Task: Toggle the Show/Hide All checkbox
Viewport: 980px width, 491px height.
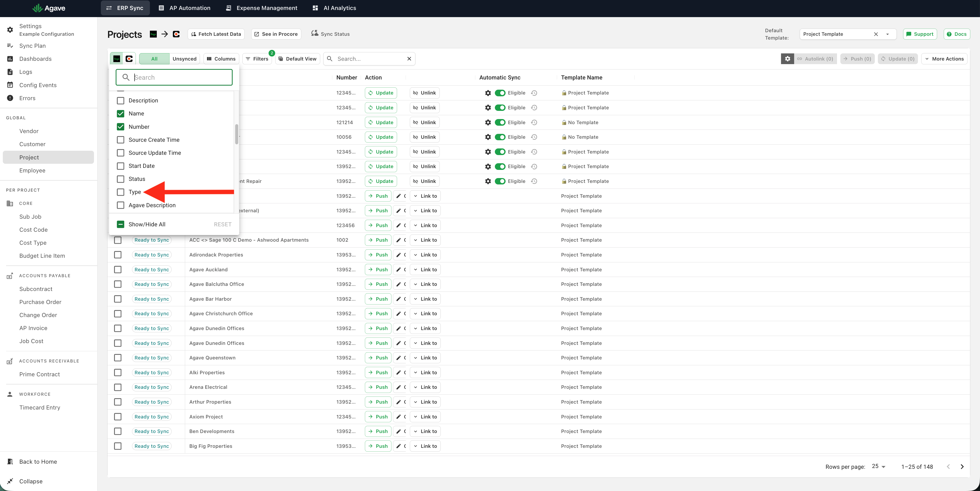Action: tap(121, 224)
